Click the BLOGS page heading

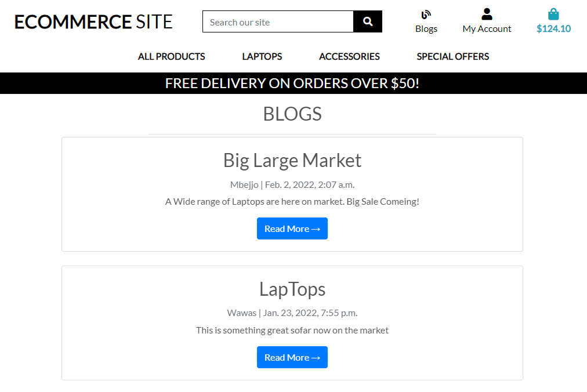click(x=292, y=114)
